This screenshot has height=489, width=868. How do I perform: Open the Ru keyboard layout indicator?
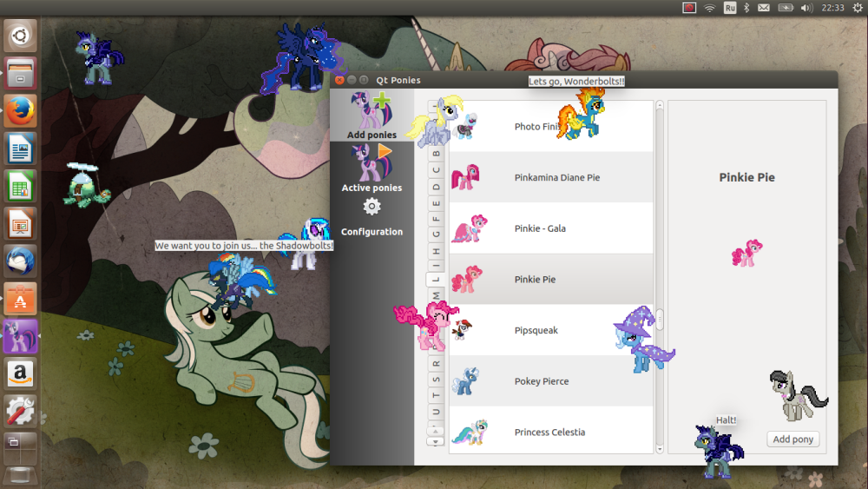tap(730, 8)
